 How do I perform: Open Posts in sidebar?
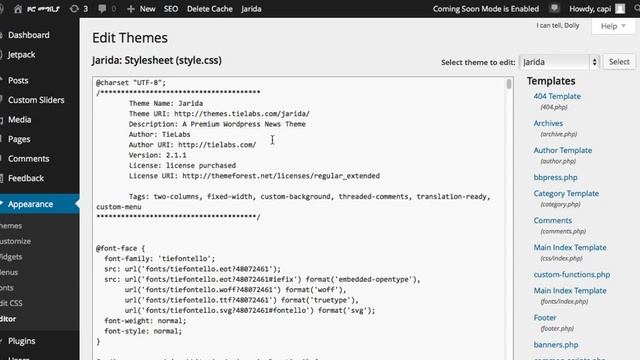tap(18, 80)
